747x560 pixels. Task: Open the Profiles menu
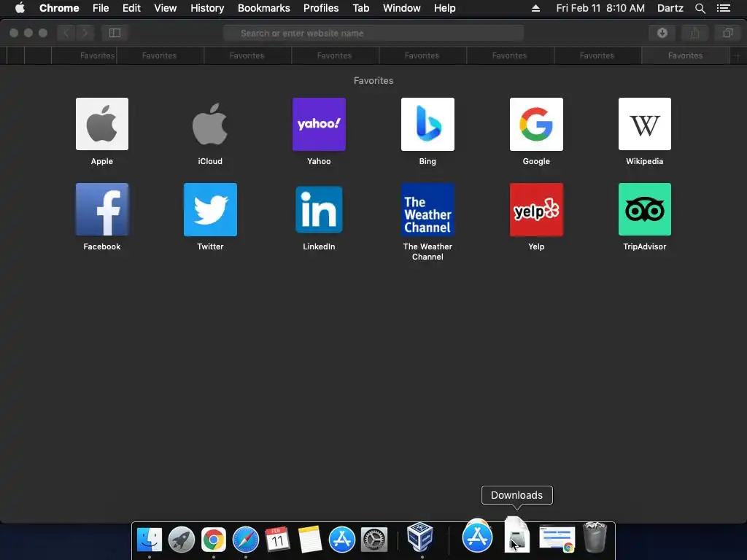click(321, 8)
